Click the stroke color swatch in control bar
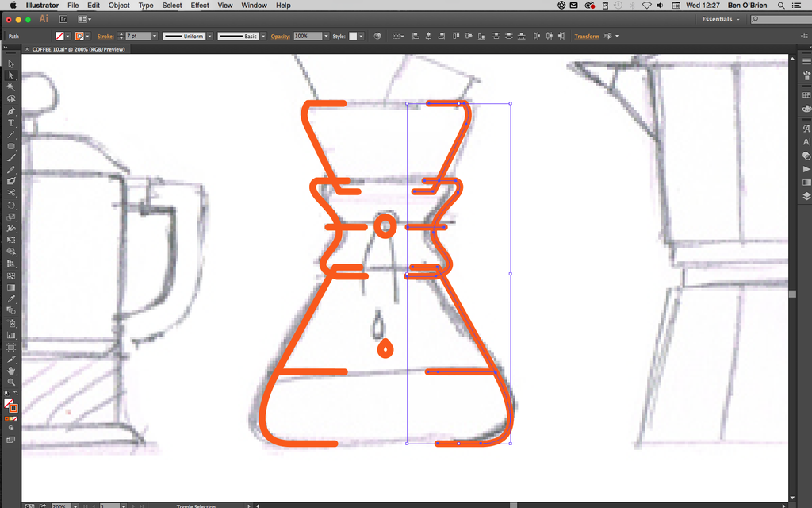The height and width of the screenshot is (508, 812). [79, 36]
